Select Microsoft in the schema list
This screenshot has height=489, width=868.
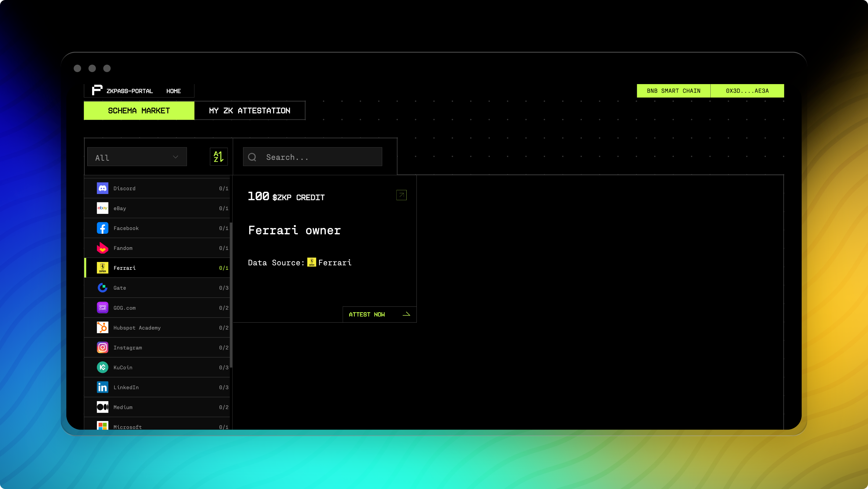[x=157, y=424]
